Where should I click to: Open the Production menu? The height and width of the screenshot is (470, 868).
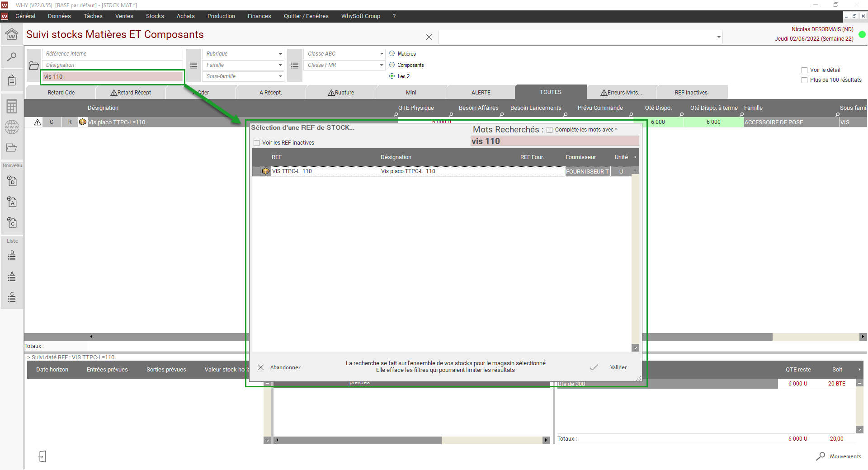click(x=221, y=16)
